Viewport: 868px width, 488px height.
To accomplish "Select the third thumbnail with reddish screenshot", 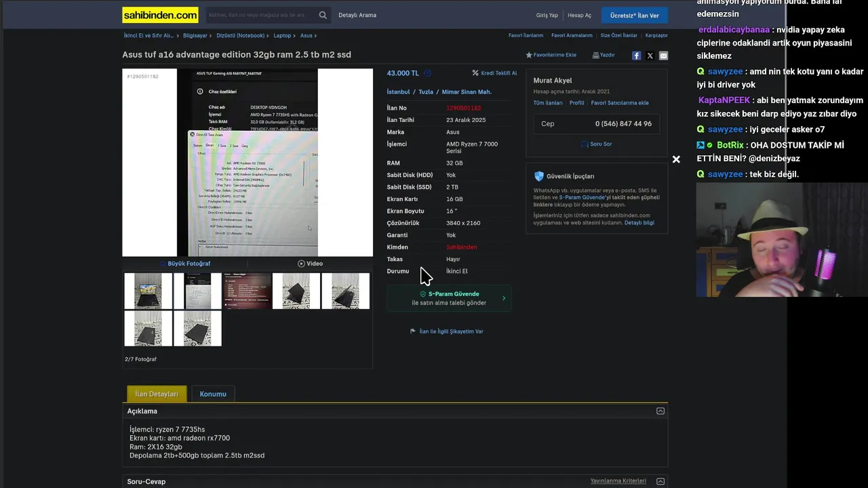I will pos(247,291).
